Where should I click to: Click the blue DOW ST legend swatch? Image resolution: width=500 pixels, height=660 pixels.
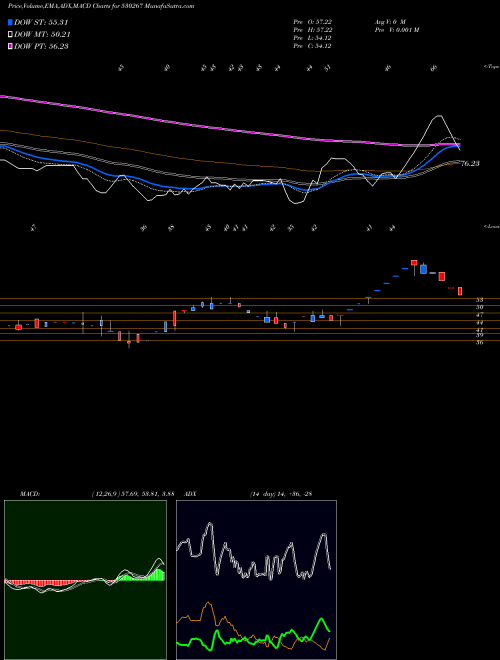(10, 22)
